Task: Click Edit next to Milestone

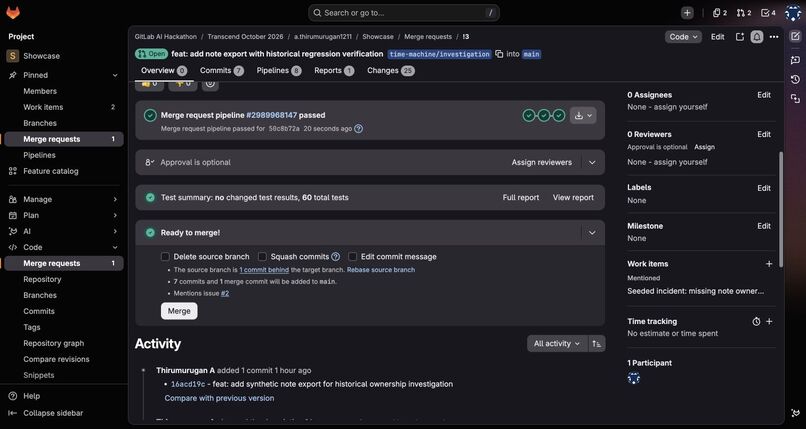Action: (x=764, y=226)
